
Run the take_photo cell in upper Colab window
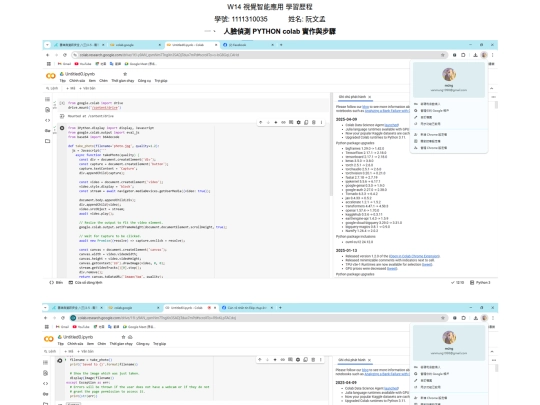(62, 128)
